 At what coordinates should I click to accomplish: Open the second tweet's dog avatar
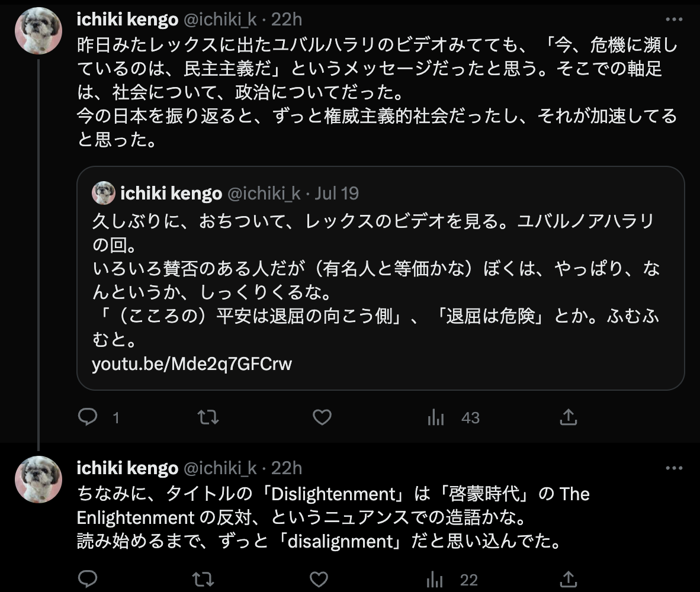pyautogui.click(x=38, y=480)
